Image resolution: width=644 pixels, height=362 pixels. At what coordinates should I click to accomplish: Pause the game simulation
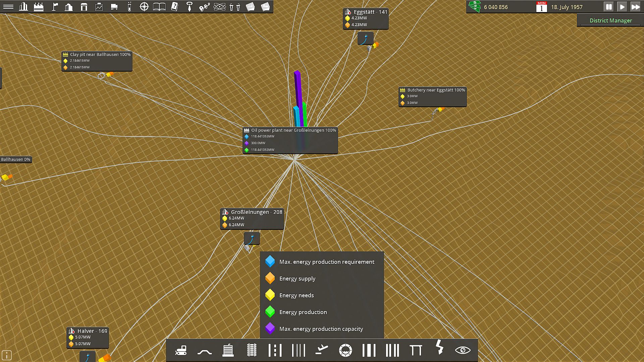click(608, 7)
